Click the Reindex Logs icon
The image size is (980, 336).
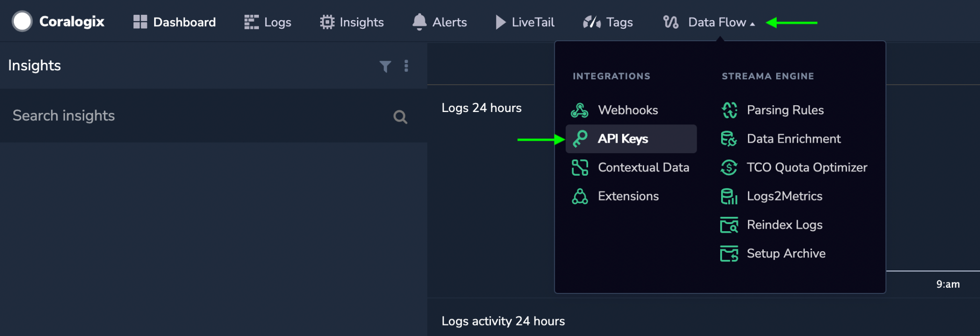pyautogui.click(x=729, y=225)
